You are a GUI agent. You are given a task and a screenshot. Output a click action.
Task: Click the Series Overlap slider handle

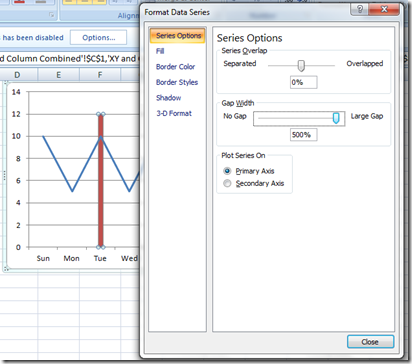pos(301,66)
